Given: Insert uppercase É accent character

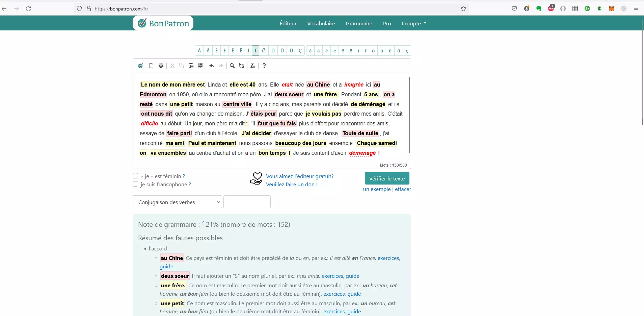Looking at the screenshot, I should tap(216, 51).
